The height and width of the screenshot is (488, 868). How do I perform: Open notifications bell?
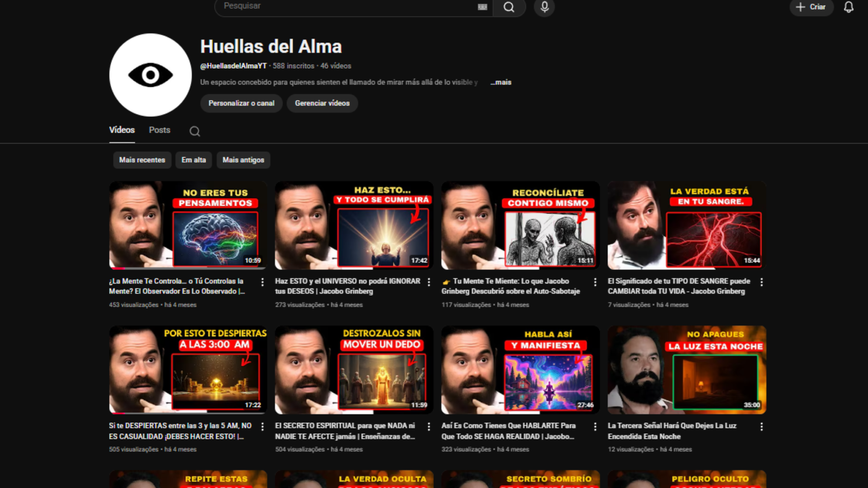pyautogui.click(x=848, y=7)
